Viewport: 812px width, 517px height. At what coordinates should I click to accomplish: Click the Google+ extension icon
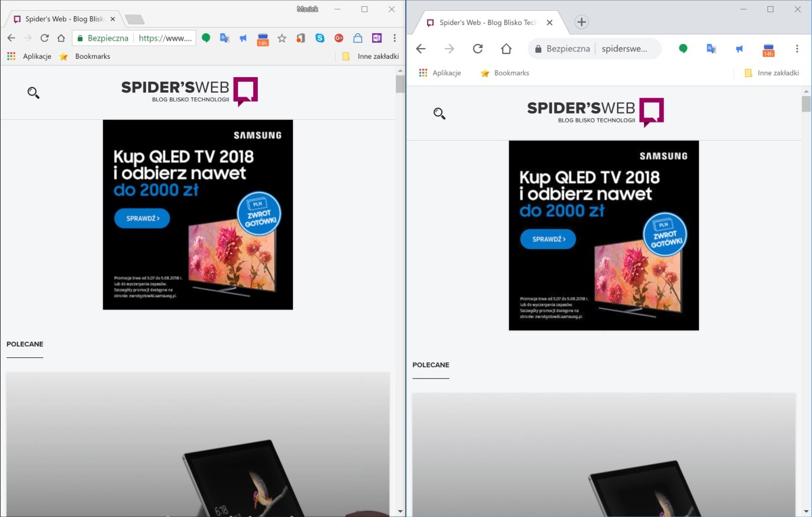point(339,38)
